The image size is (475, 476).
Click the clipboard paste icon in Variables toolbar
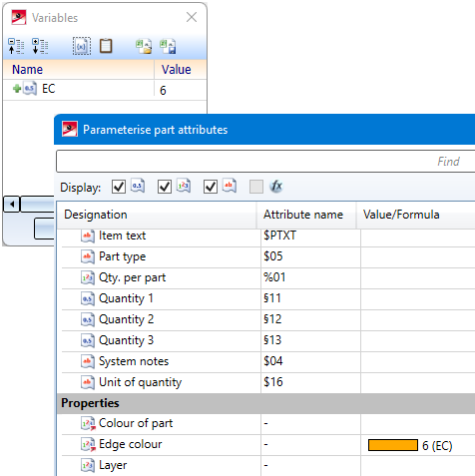[106, 46]
